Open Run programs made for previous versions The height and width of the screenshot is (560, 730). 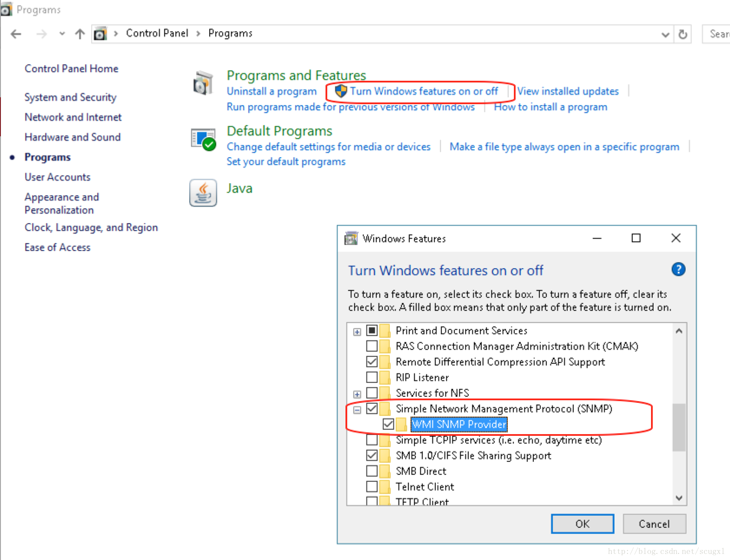[x=351, y=107]
